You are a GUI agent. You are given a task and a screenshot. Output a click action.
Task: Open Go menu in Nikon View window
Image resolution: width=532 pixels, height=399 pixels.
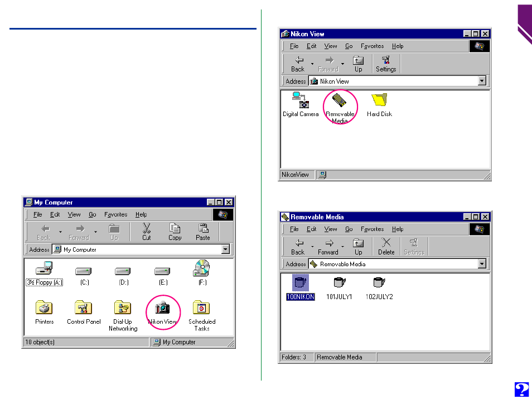349,46
